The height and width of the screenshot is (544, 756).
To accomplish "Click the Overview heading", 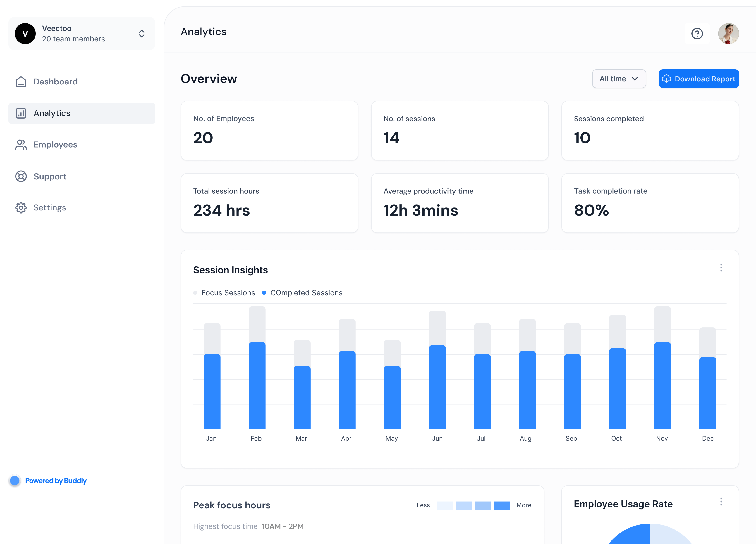I will (x=209, y=79).
